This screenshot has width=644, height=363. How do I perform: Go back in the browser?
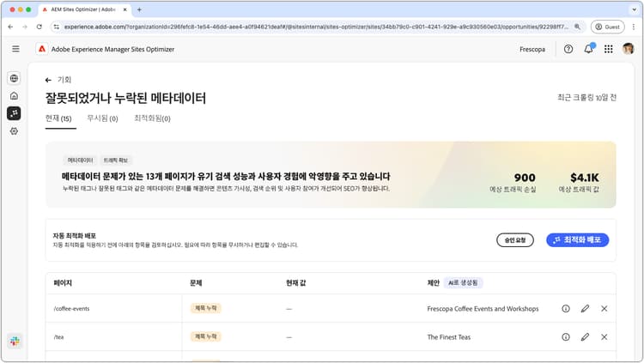10,27
